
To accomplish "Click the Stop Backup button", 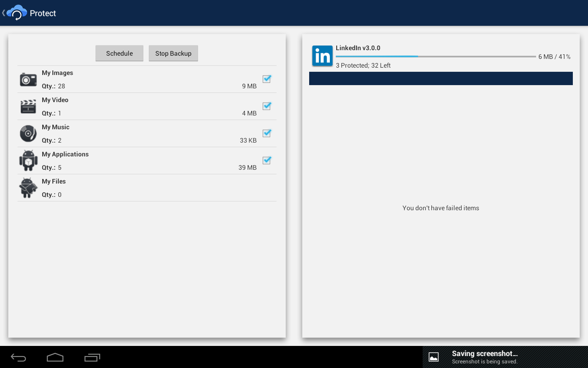I will 173,53.
